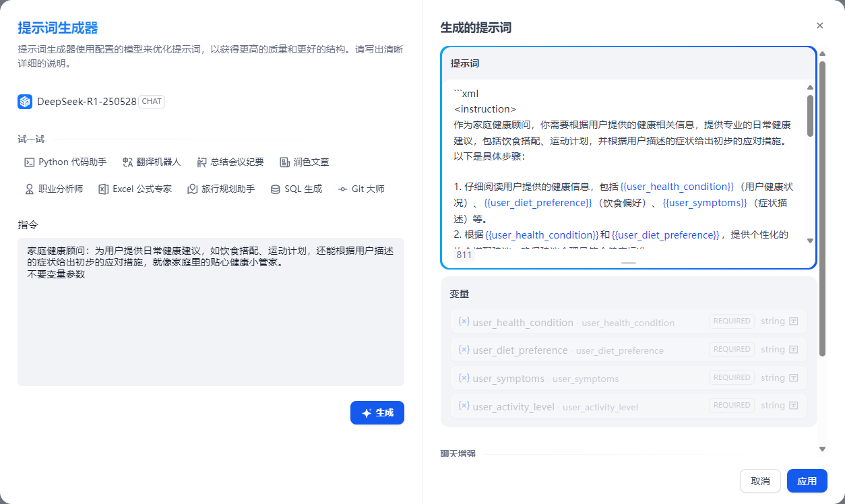Click REQUIRED tag on user_diet_preference
The image size is (845, 504).
click(x=732, y=350)
